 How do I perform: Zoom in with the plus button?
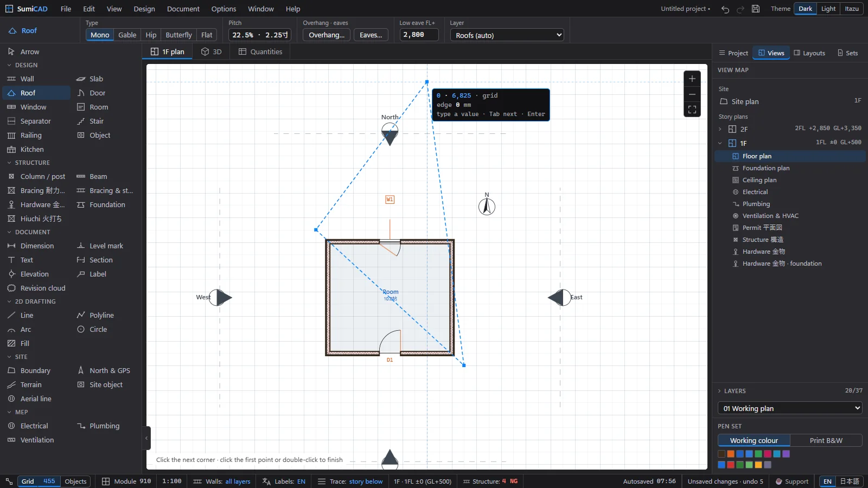point(692,79)
